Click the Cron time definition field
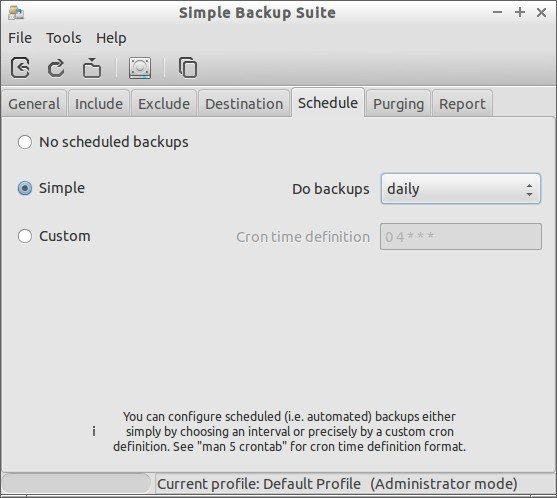 [461, 237]
